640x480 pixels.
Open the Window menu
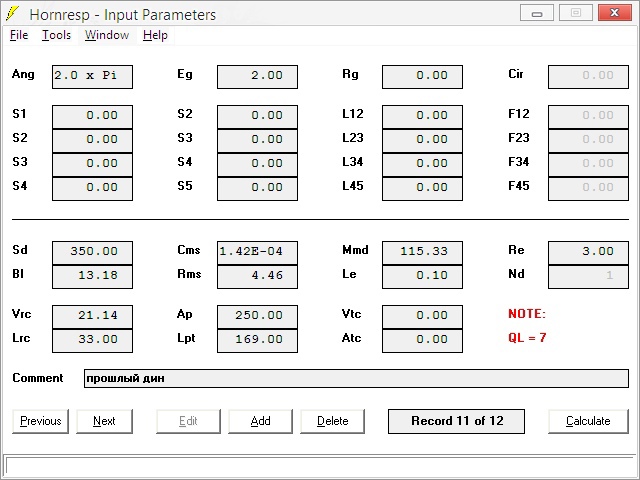pos(107,35)
